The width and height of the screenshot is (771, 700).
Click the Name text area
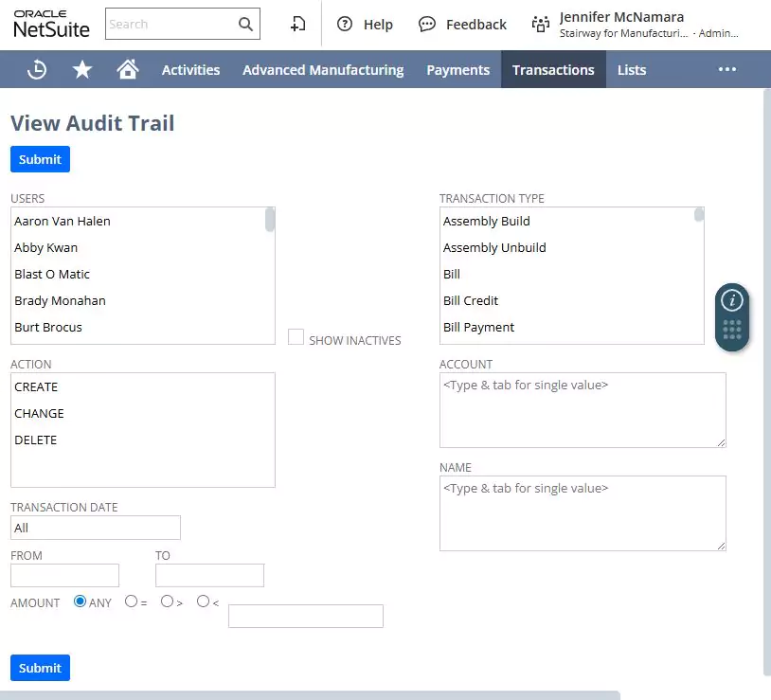tap(583, 513)
